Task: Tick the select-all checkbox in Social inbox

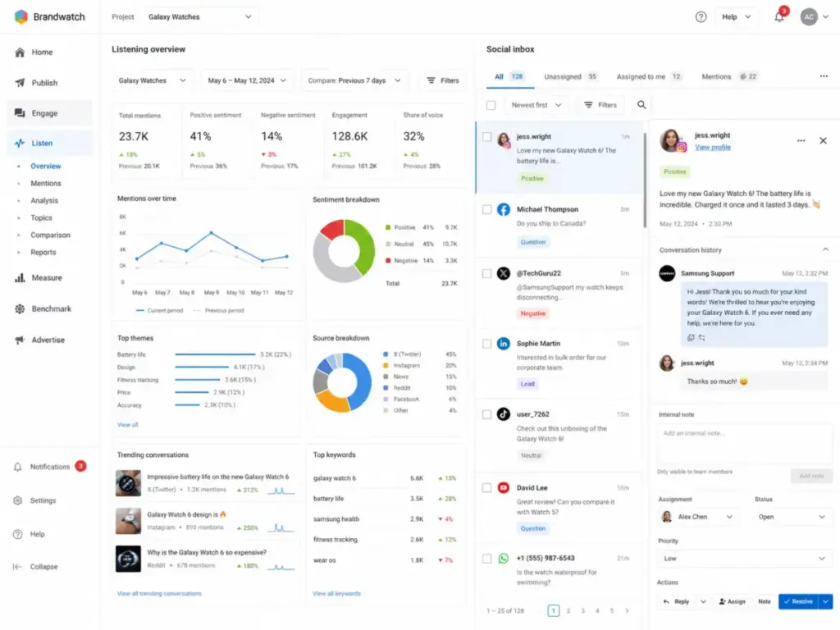Action: click(491, 105)
